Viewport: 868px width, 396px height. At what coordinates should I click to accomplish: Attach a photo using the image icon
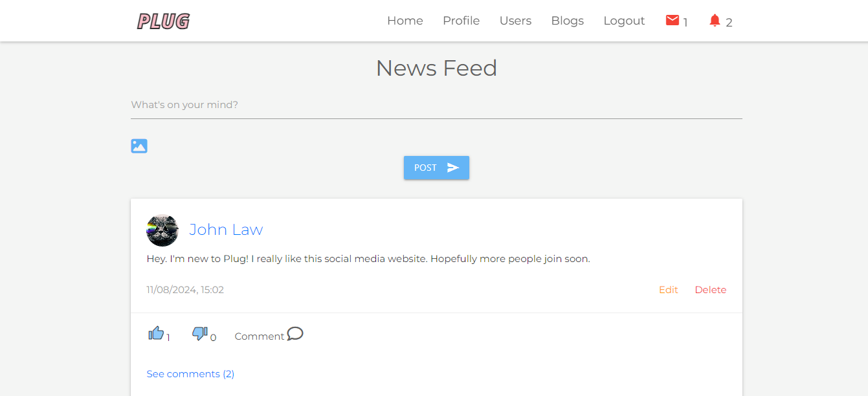pos(139,146)
